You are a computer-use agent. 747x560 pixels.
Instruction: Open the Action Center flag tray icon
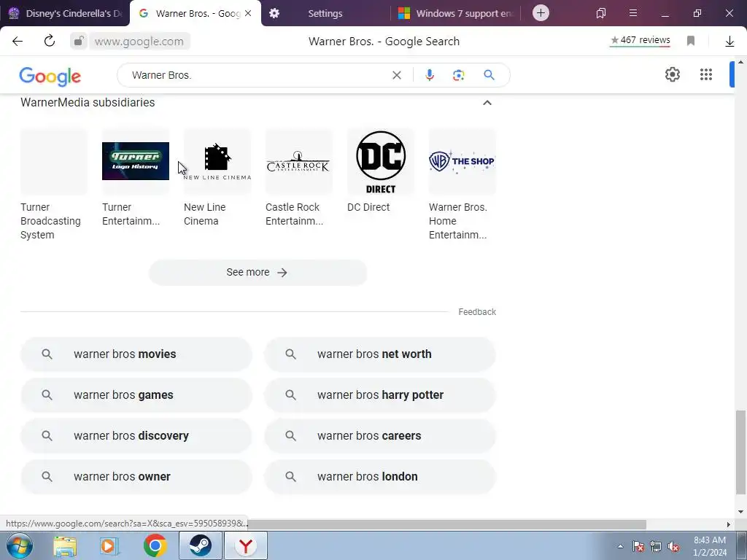tap(638, 547)
